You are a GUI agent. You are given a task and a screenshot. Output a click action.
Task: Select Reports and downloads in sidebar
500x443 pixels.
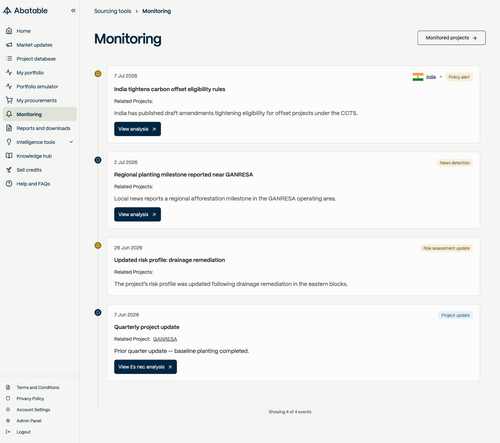tap(43, 128)
